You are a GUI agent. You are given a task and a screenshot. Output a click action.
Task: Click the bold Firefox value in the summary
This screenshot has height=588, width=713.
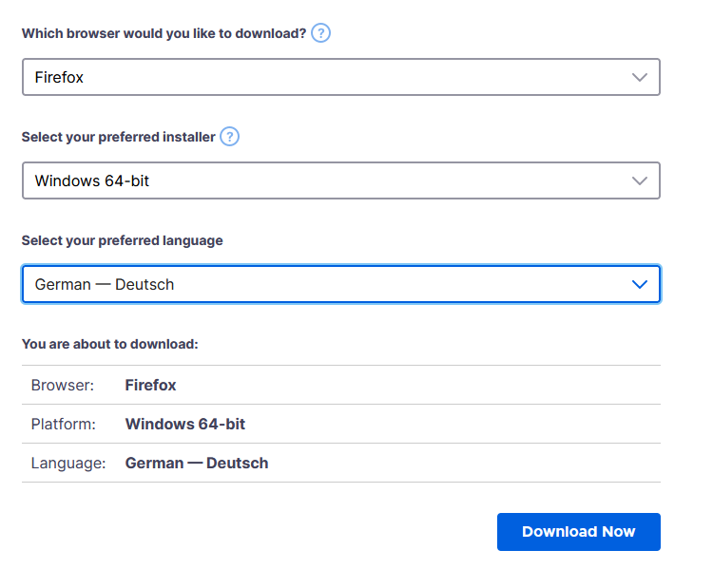pyautogui.click(x=150, y=385)
